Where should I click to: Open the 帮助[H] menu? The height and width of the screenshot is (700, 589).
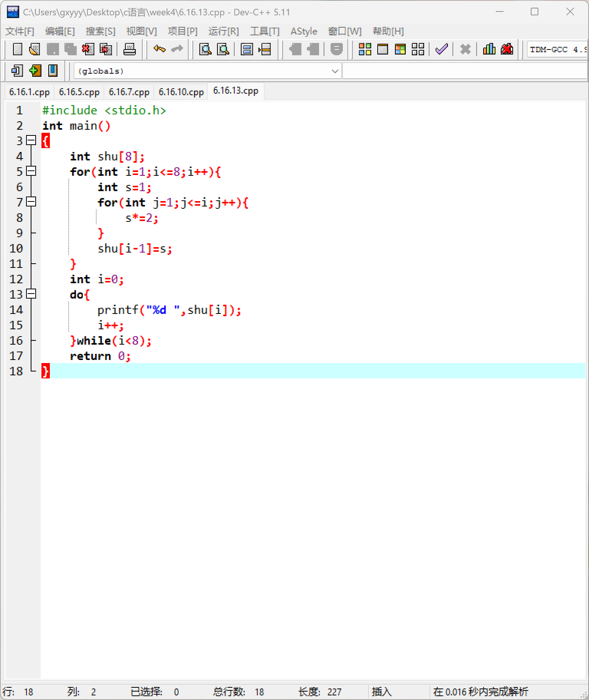(x=388, y=31)
